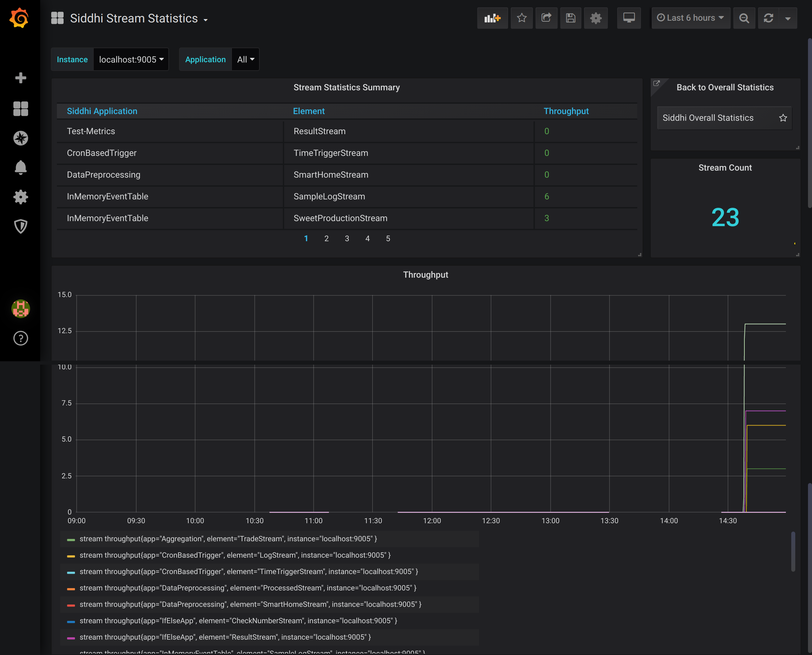Go to table page 3

pos(346,239)
